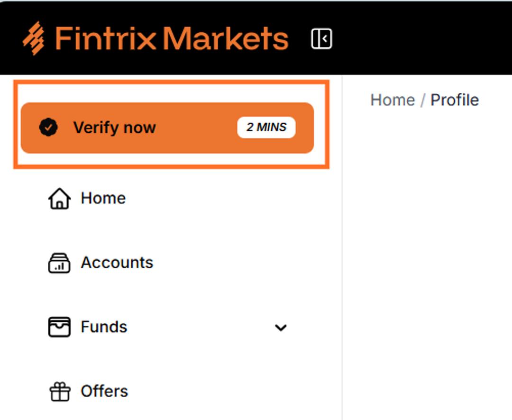
Task: Click the Verify now button
Action: [x=167, y=128]
